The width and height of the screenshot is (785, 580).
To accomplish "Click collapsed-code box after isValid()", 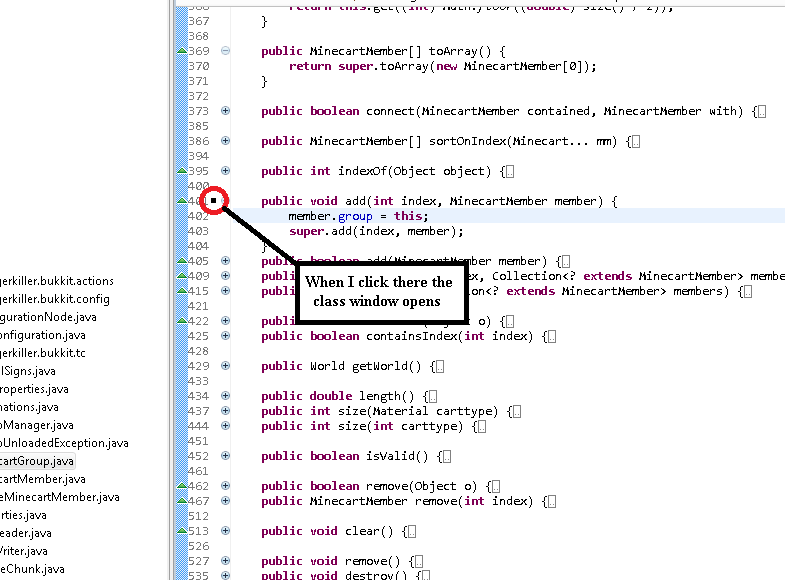I will point(446,457).
